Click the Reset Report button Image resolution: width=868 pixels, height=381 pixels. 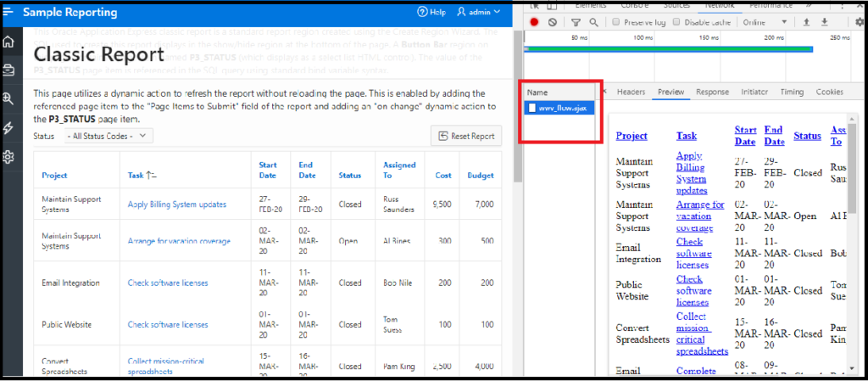(466, 136)
